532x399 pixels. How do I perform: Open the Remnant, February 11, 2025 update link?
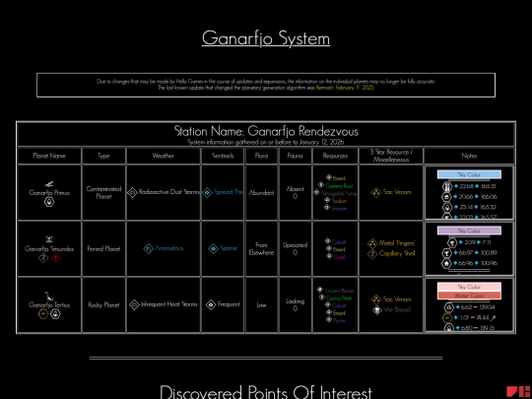click(x=345, y=88)
